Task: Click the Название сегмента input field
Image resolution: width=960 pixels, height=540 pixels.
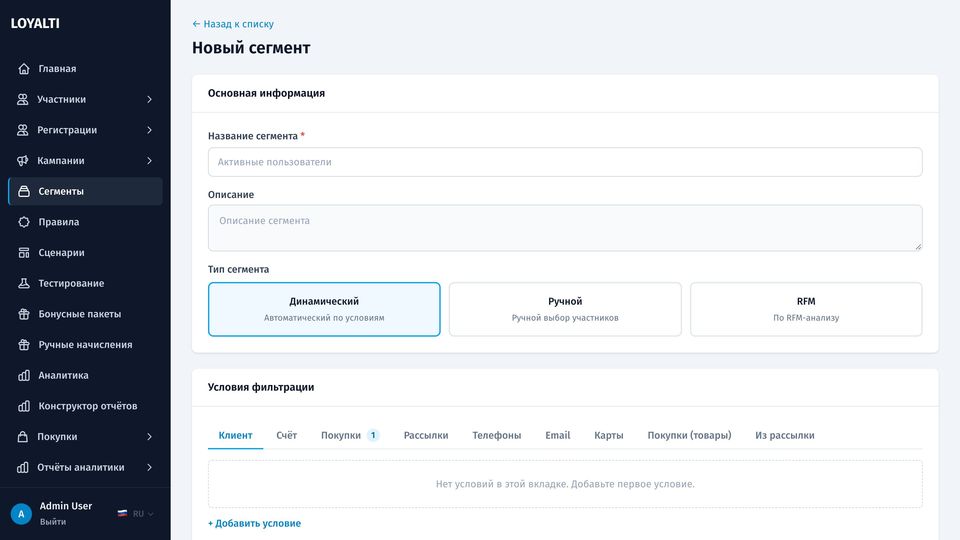Action: coord(565,162)
